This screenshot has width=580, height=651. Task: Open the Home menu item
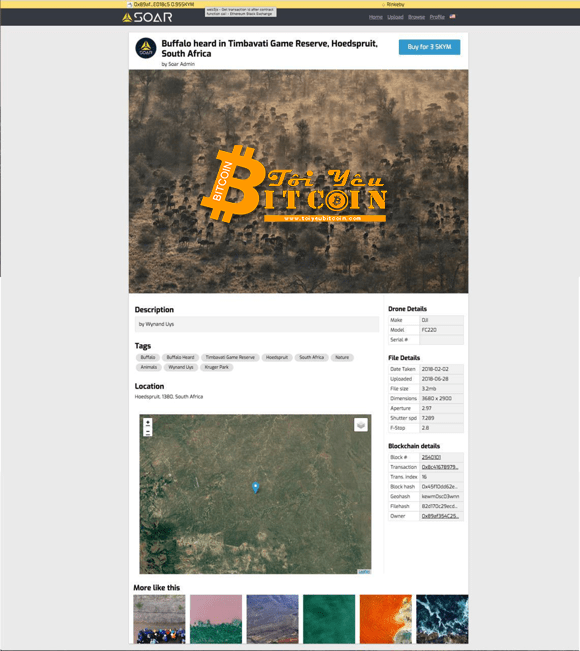[376, 17]
